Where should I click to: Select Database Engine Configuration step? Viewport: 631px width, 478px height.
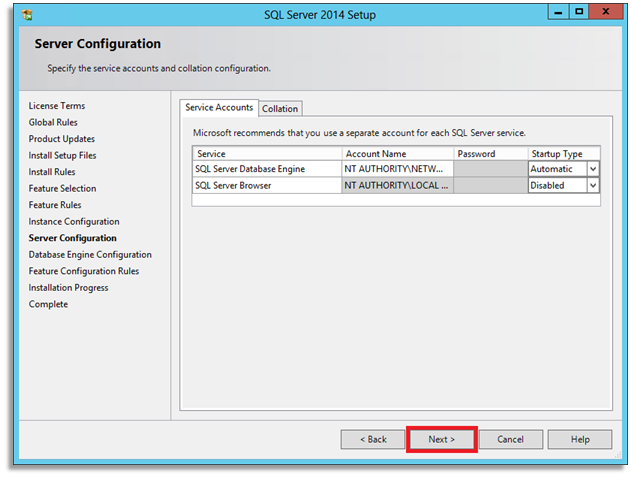coord(90,255)
